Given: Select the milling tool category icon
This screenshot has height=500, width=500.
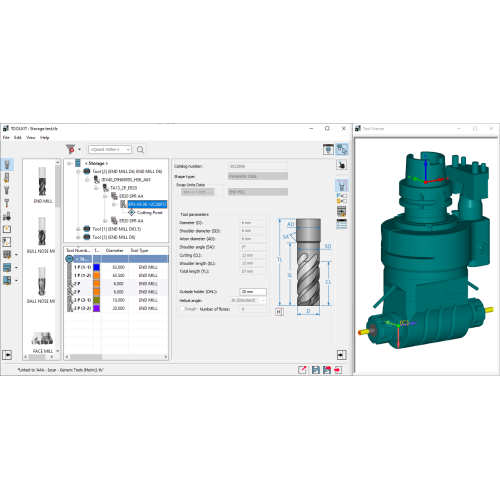Looking at the screenshot, I should pyautogui.click(x=7, y=164).
